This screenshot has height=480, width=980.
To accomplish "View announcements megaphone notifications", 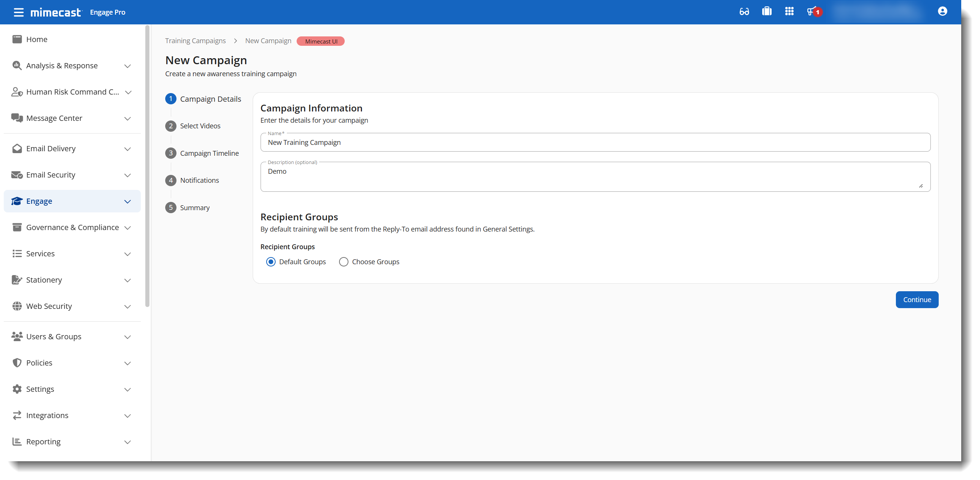I will pyautogui.click(x=814, y=12).
